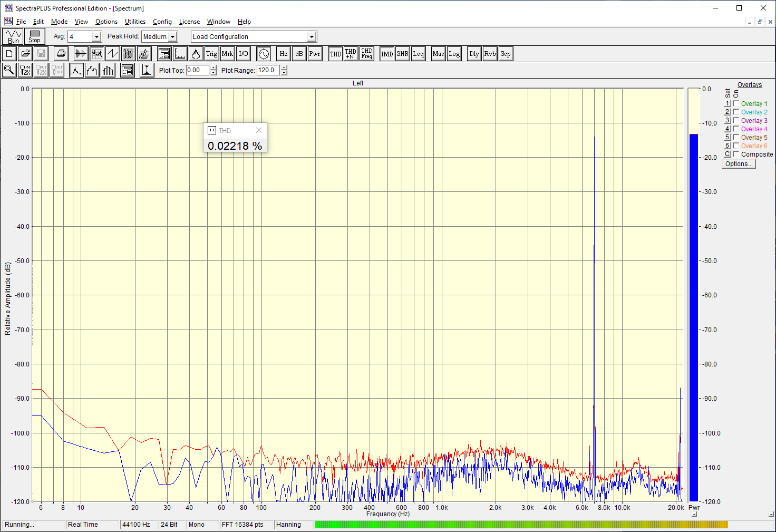The height and width of the screenshot is (532, 776).
Task: Click the overlay Options... button
Action: tap(739, 164)
